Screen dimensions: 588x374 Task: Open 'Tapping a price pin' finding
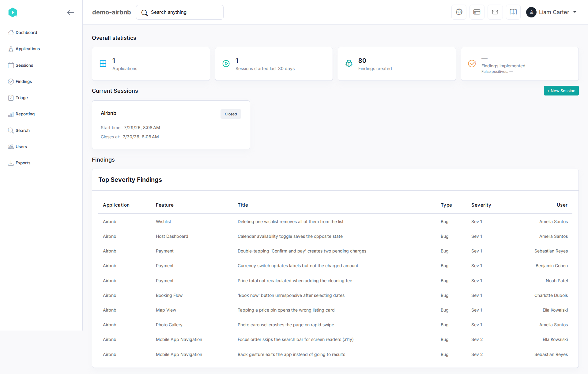[335, 310]
